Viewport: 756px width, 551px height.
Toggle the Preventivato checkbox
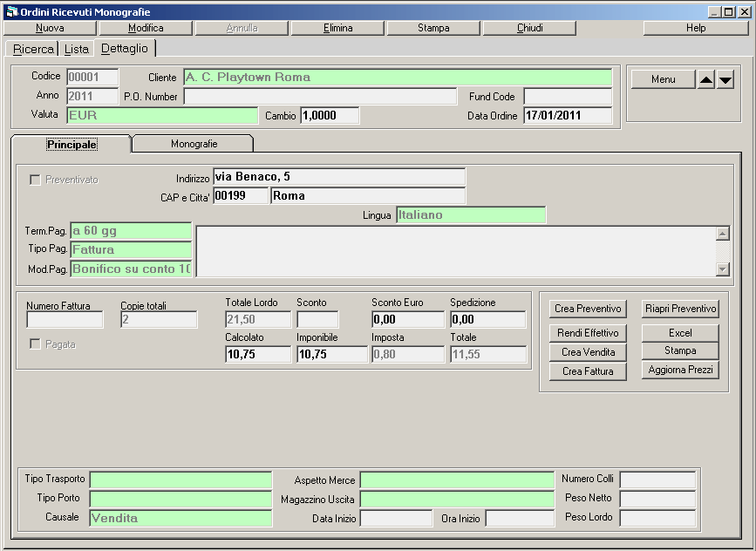pyautogui.click(x=35, y=180)
